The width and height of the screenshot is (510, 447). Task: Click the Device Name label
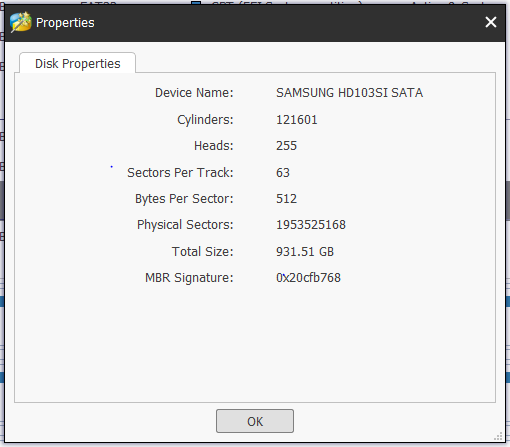point(194,93)
